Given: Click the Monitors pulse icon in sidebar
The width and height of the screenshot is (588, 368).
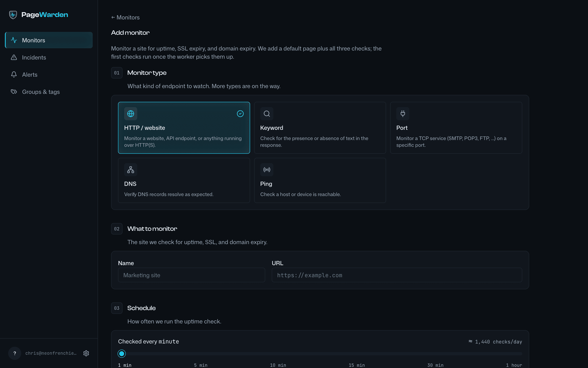Looking at the screenshot, I should point(14,40).
